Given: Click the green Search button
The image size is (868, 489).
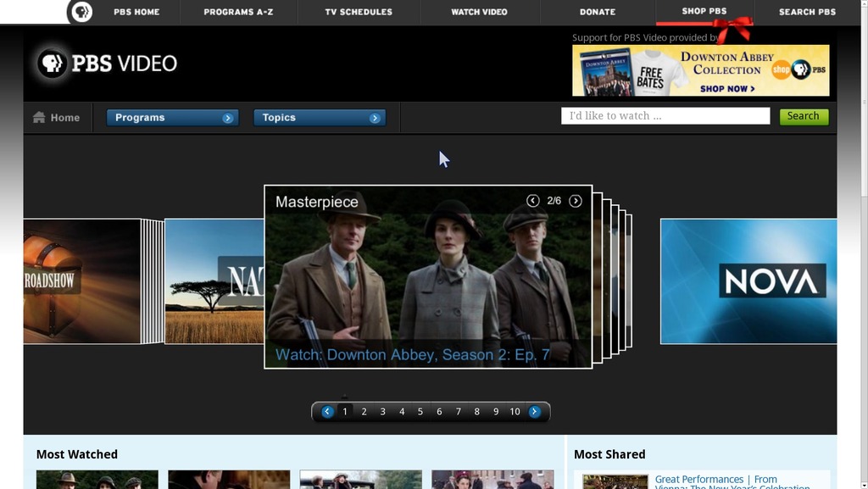Looking at the screenshot, I should 804,116.
